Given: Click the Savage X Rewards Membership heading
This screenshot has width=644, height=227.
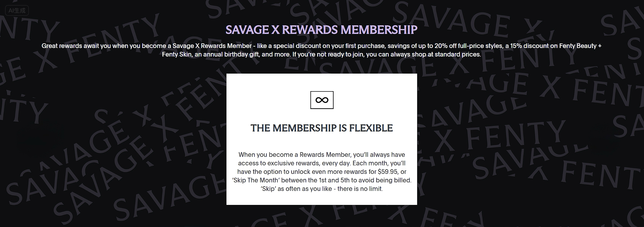Looking at the screenshot, I should (x=321, y=30).
